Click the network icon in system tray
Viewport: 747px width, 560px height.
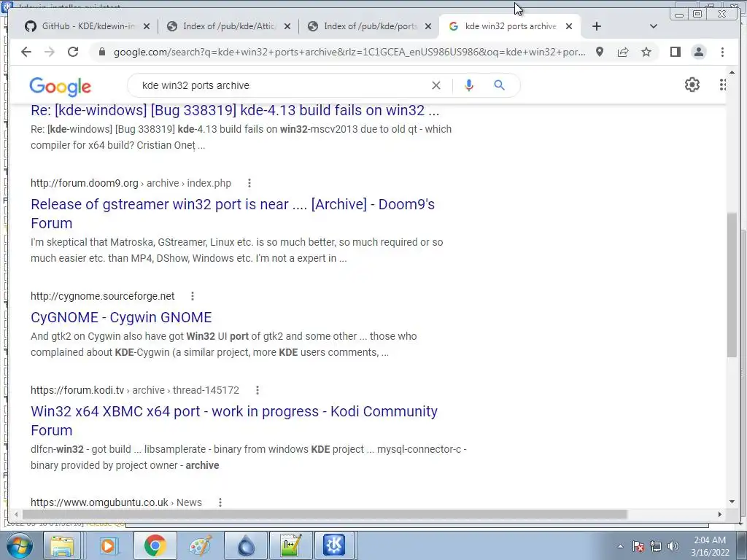tap(656, 546)
